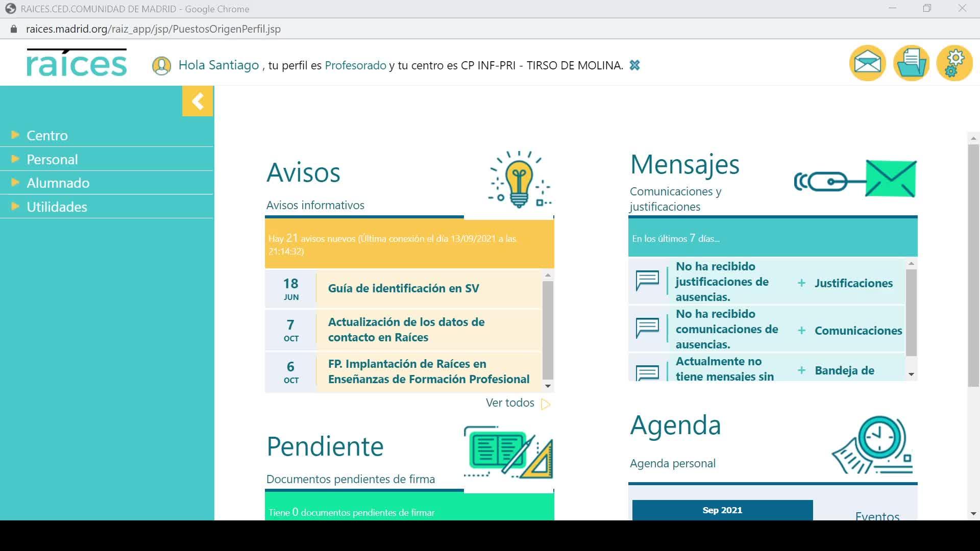The height and width of the screenshot is (551, 980).
Task: Open the Utilidades menu
Action: (57, 207)
